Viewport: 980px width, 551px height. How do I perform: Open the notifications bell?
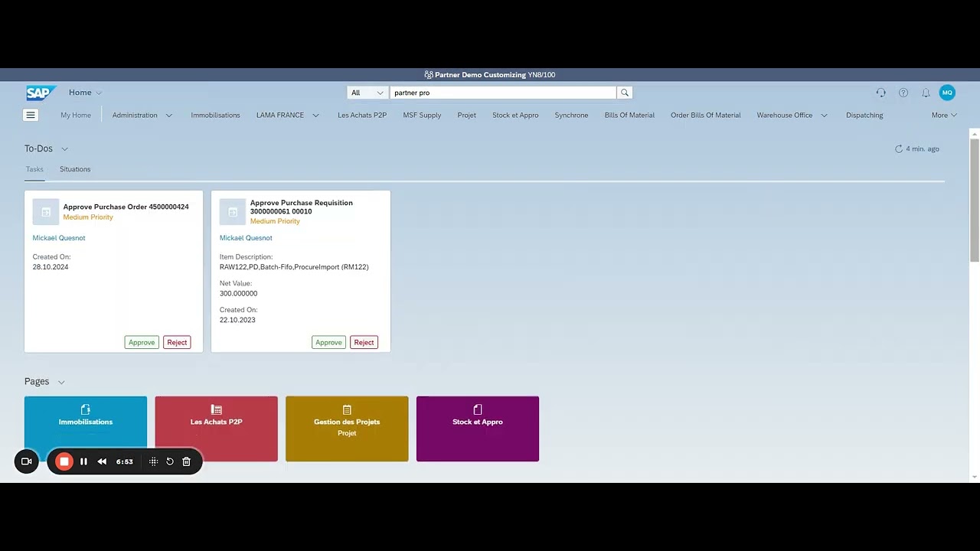click(926, 93)
